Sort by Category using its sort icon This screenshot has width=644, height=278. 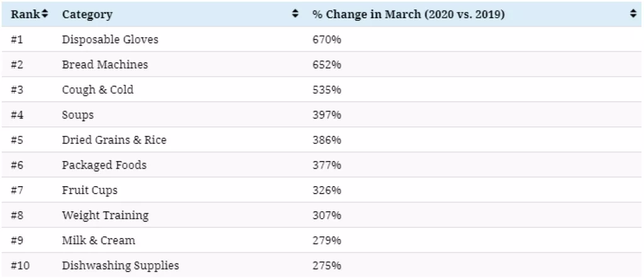(295, 14)
